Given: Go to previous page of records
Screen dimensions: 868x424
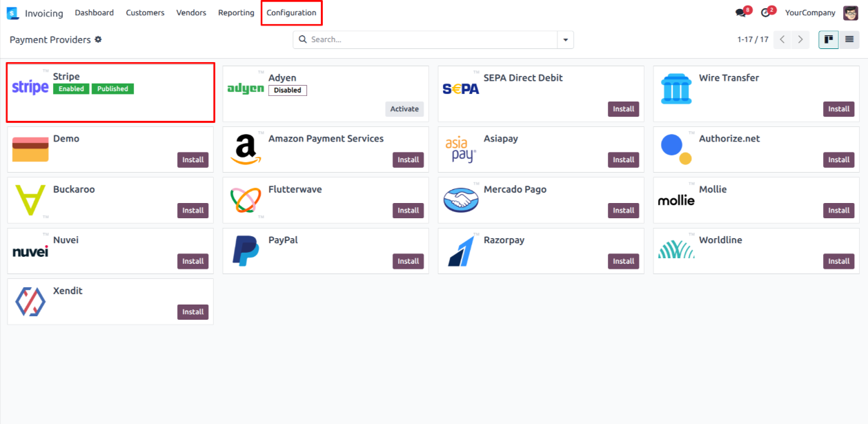Looking at the screenshot, I should (782, 40).
